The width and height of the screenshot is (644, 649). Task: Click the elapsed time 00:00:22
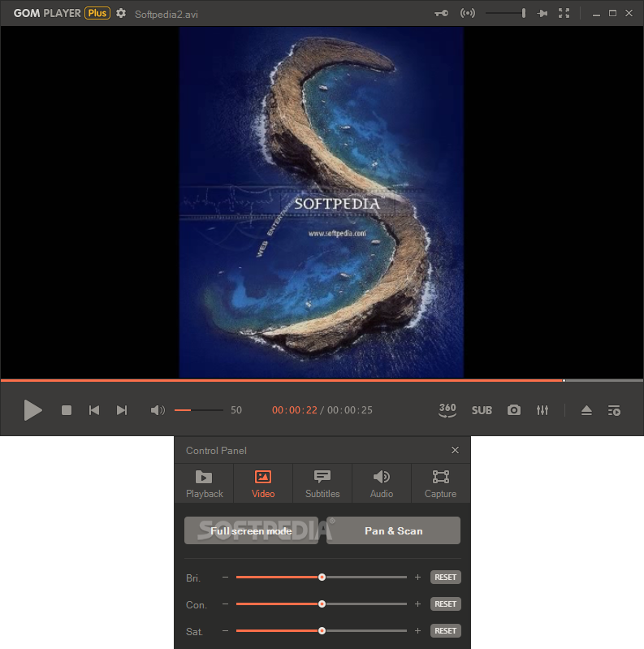coord(294,410)
